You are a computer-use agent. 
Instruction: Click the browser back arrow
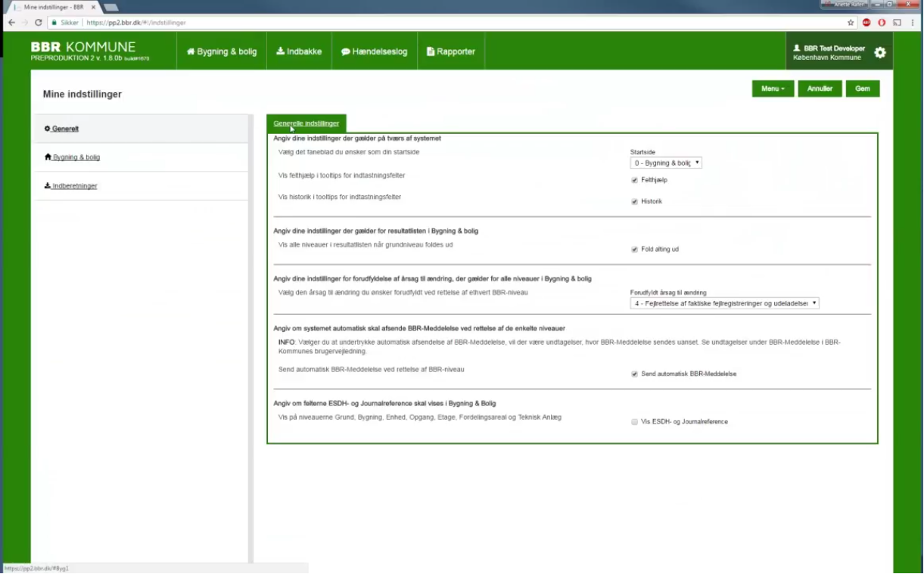(x=11, y=23)
